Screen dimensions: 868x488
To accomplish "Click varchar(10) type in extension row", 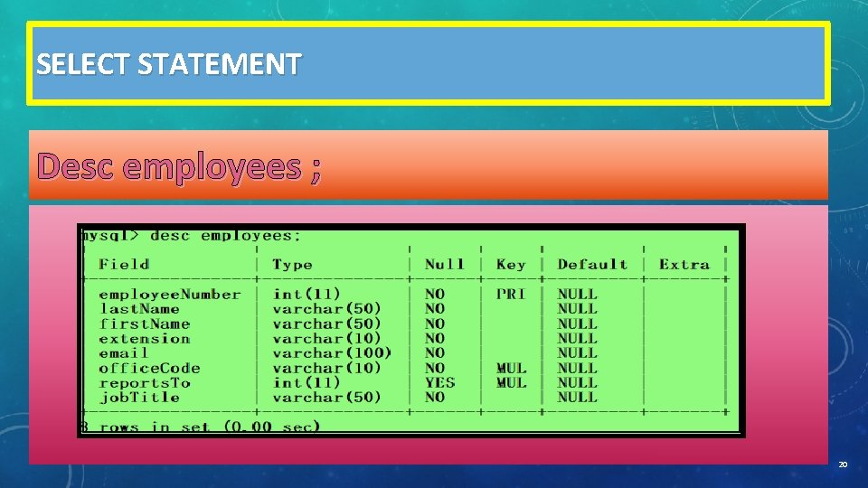I will click(326, 339).
